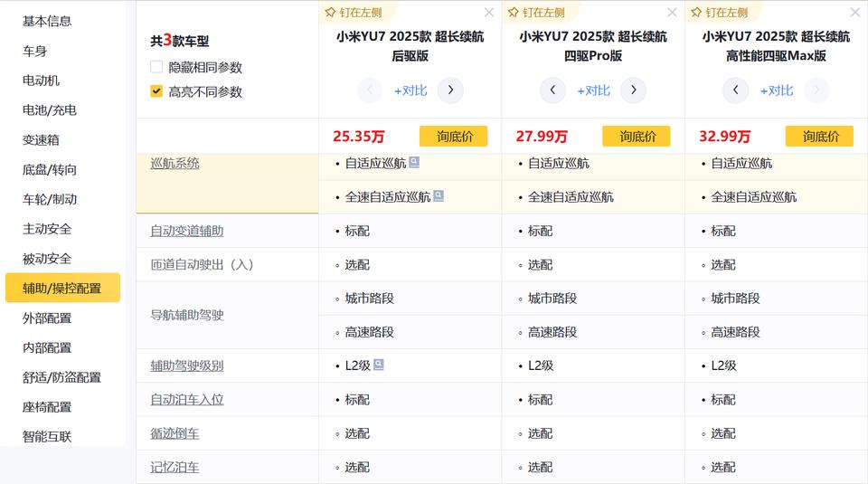Move the 四驱Pro版 column left with the arrow
This screenshot has width=868, height=484.
552,90
